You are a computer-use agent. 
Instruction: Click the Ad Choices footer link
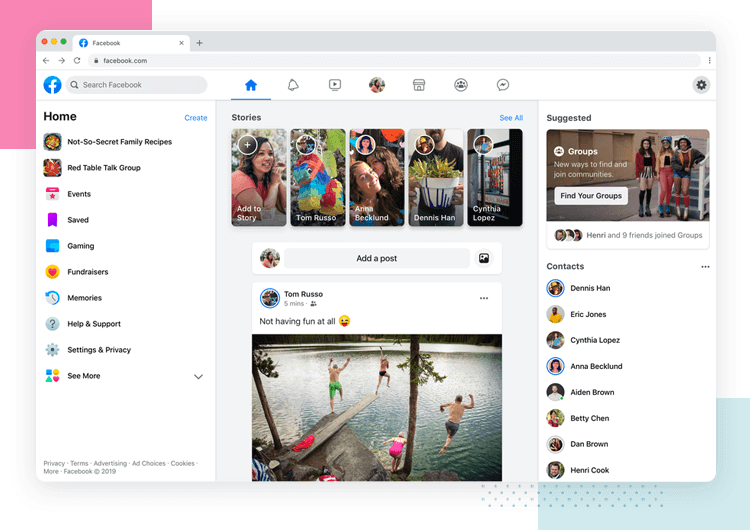coord(149,464)
